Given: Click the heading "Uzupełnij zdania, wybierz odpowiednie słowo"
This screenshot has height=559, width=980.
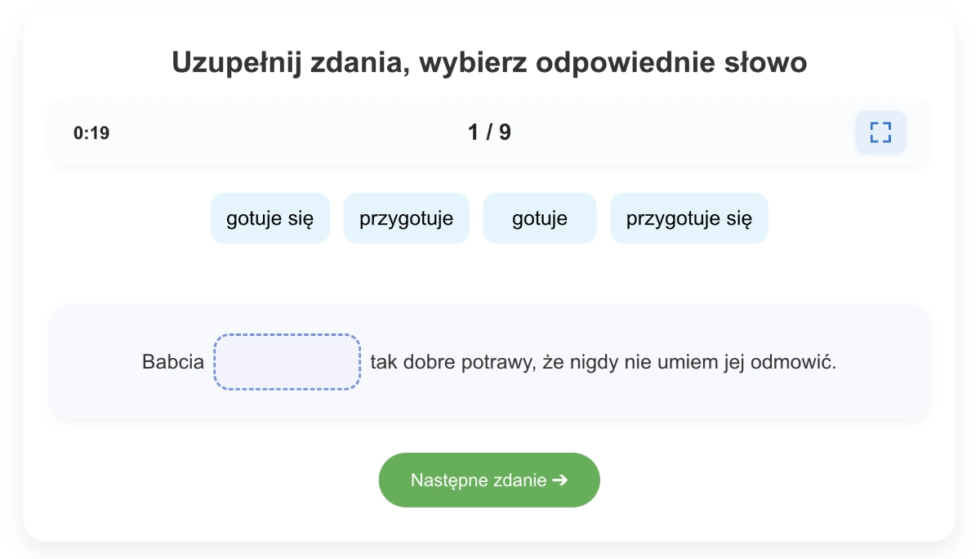Looking at the screenshot, I should (489, 63).
